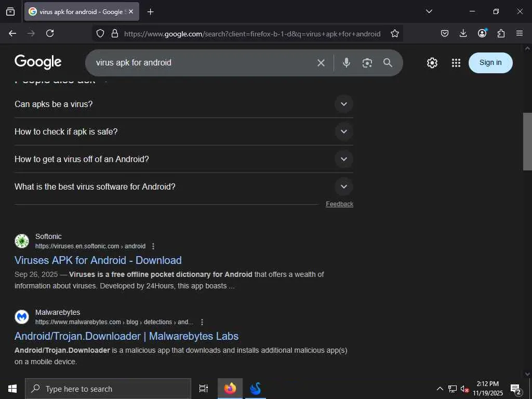Expand 'Can apks be a virus?'

point(184,104)
